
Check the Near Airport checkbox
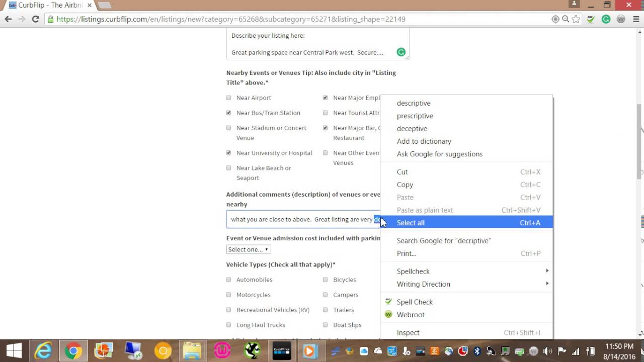(x=229, y=98)
